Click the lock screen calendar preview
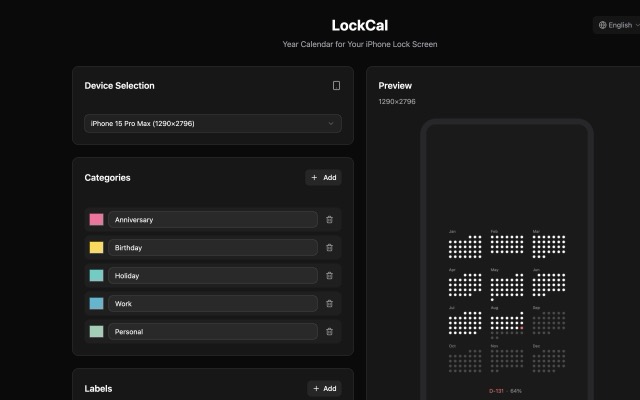The width and height of the screenshot is (640, 400). pyautogui.click(x=507, y=261)
